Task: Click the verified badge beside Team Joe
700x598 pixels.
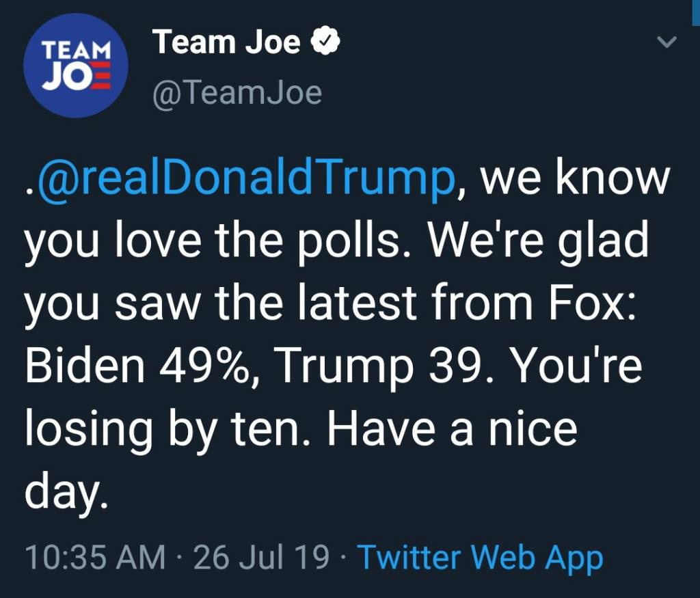Action: [326, 43]
